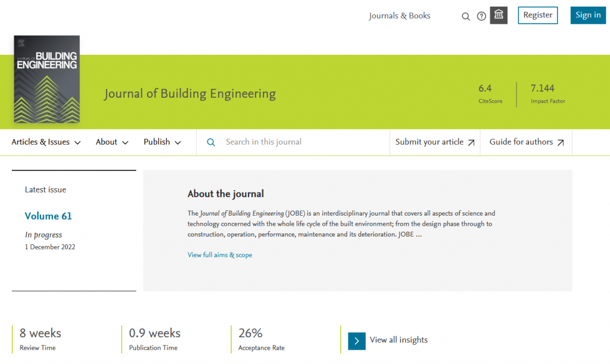Click the external link arrow next to Submit your article

pos(471,142)
